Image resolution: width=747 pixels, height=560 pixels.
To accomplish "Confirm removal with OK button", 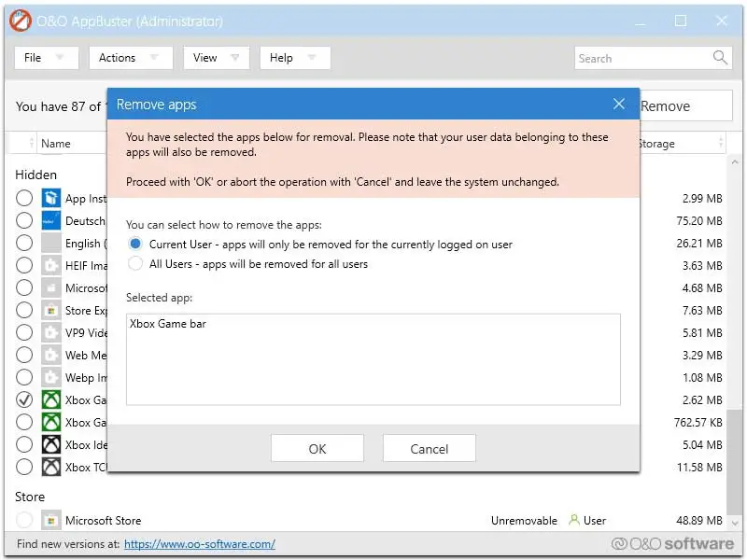I will [x=317, y=448].
